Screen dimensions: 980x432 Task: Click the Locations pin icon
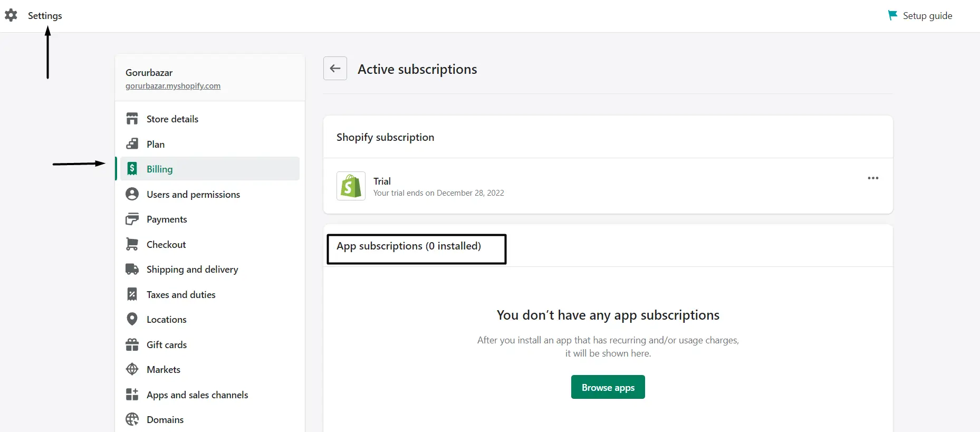pyautogui.click(x=132, y=319)
